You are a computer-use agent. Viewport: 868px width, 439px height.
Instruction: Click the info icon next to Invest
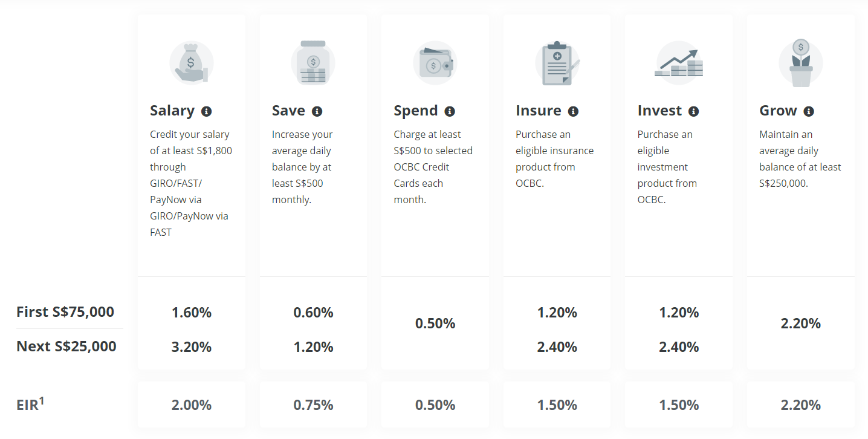[693, 111]
